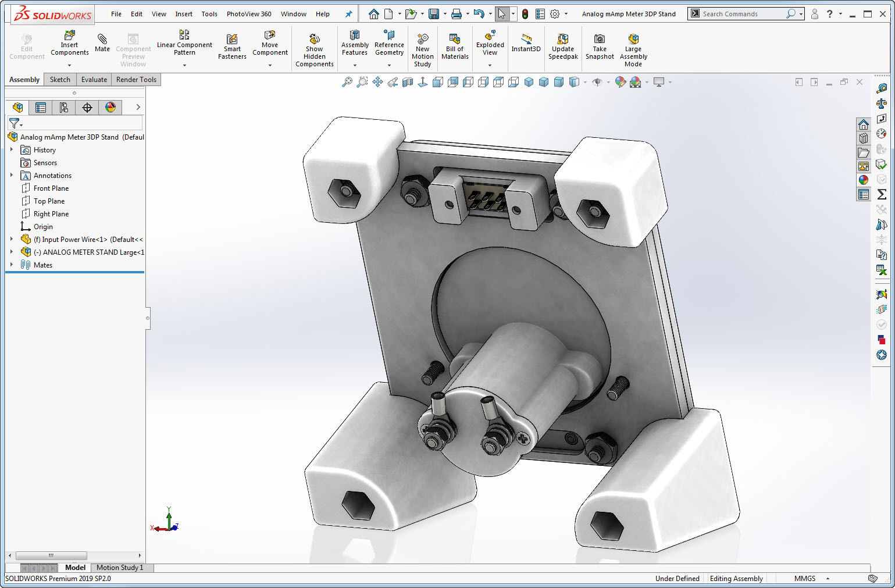Open the PhotoView 360 menu
This screenshot has width=895, height=588.
pos(249,14)
